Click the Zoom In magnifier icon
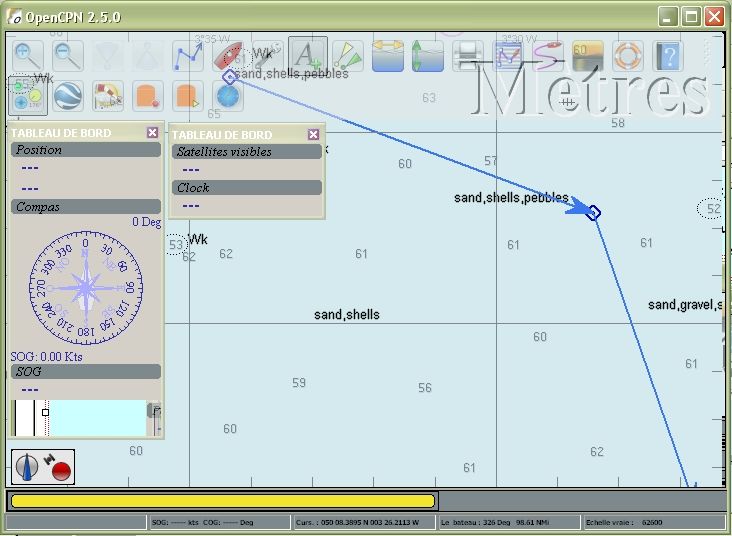The width and height of the screenshot is (732, 536). pos(28,56)
